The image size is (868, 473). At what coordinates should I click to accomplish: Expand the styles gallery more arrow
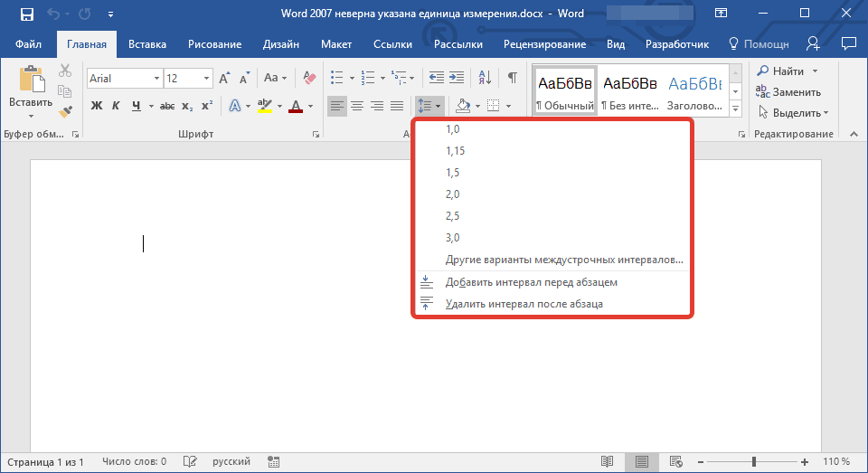click(736, 109)
